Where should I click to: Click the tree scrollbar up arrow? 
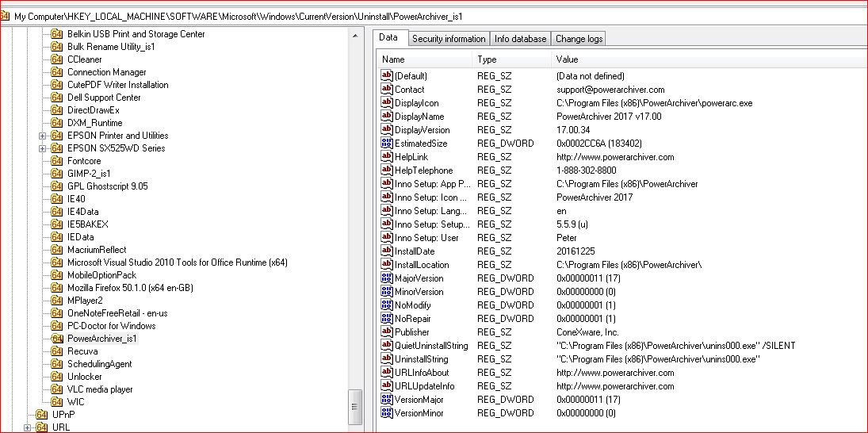click(355, 36)
